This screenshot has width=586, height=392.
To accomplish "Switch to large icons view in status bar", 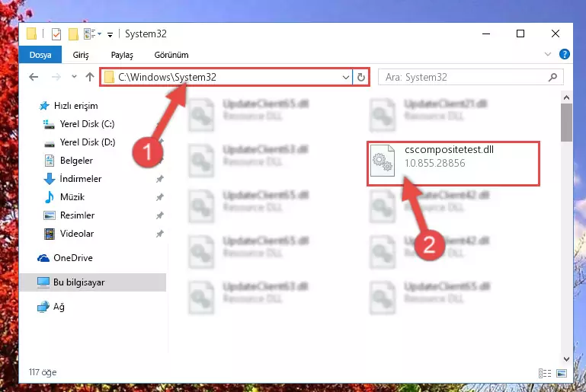I will coord(562,373).
